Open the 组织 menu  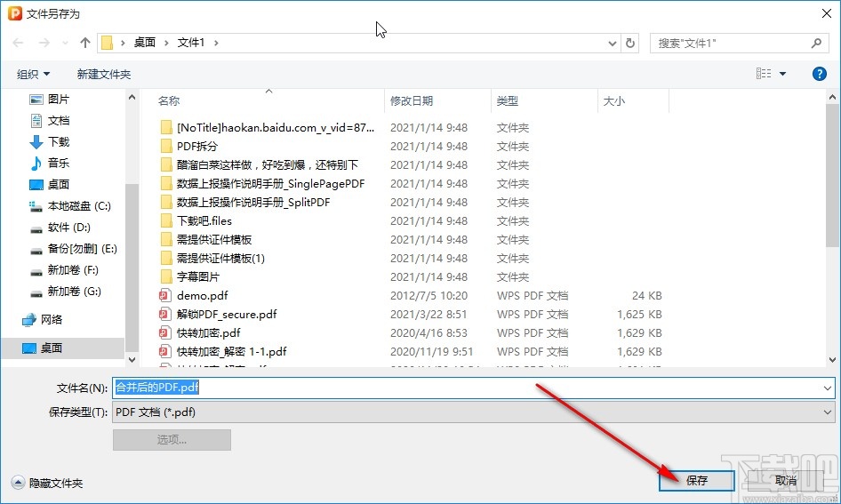point(33,74)
